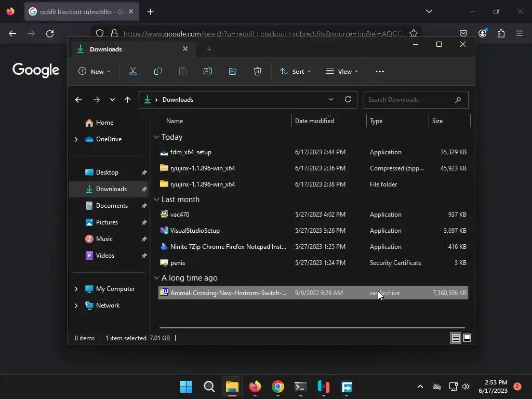Image resolution: width=532 pixels, height=399 pixels.
Task: Show hidden system tray icons
Action: tap(420, 387)
